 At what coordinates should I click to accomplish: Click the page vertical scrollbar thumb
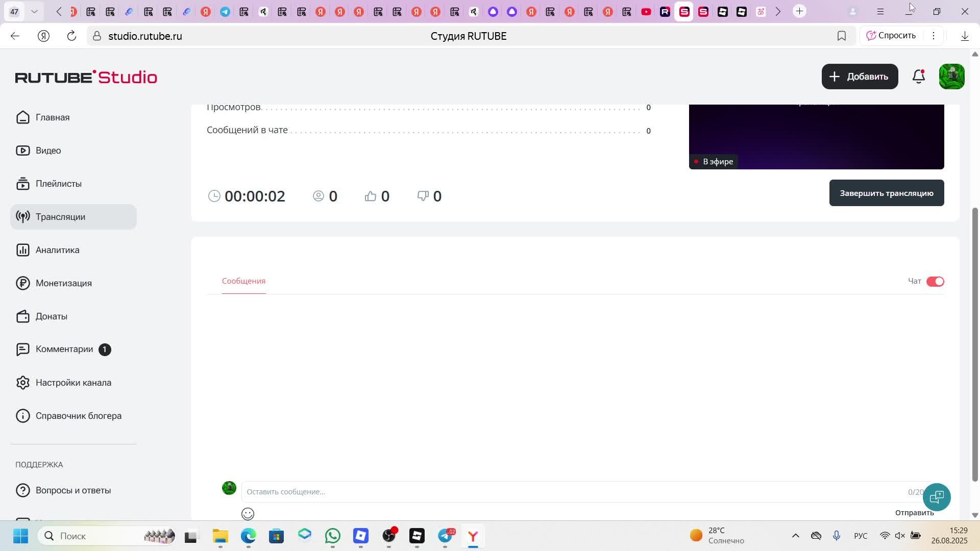pos(974,344)
